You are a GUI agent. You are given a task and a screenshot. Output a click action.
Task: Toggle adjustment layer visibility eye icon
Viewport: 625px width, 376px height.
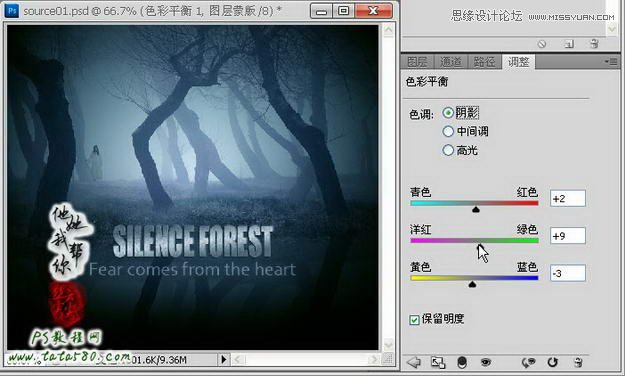coord(485,362)
